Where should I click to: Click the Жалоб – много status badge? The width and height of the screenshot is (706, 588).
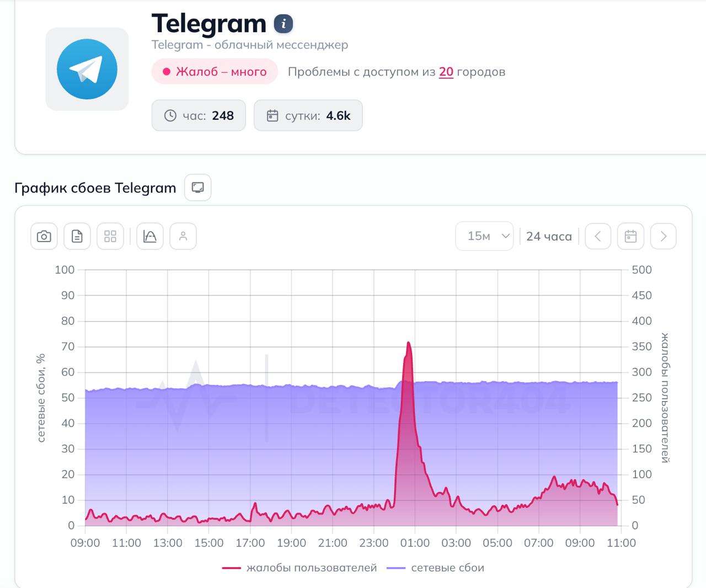215,72
